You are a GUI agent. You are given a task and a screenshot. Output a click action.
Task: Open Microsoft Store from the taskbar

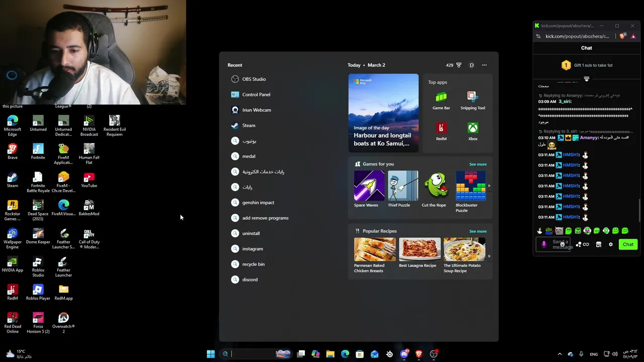coord(360,354)
